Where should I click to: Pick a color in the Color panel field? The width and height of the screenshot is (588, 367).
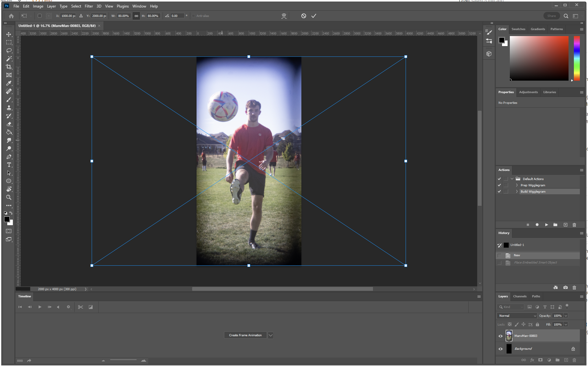539,58
